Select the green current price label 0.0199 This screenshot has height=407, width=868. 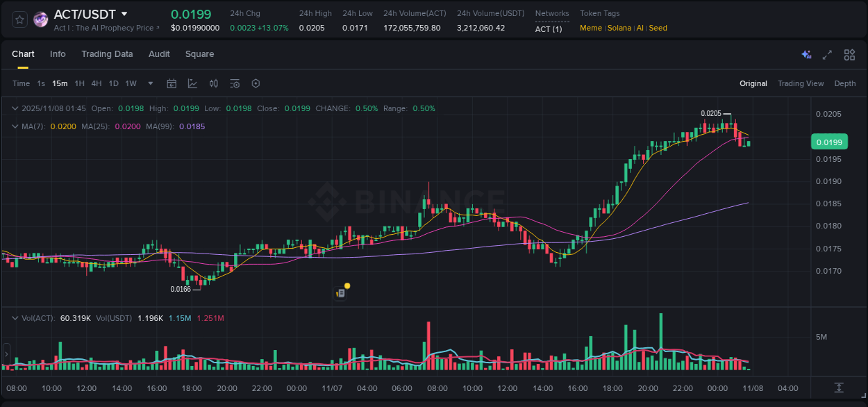[x=829, y=141]
